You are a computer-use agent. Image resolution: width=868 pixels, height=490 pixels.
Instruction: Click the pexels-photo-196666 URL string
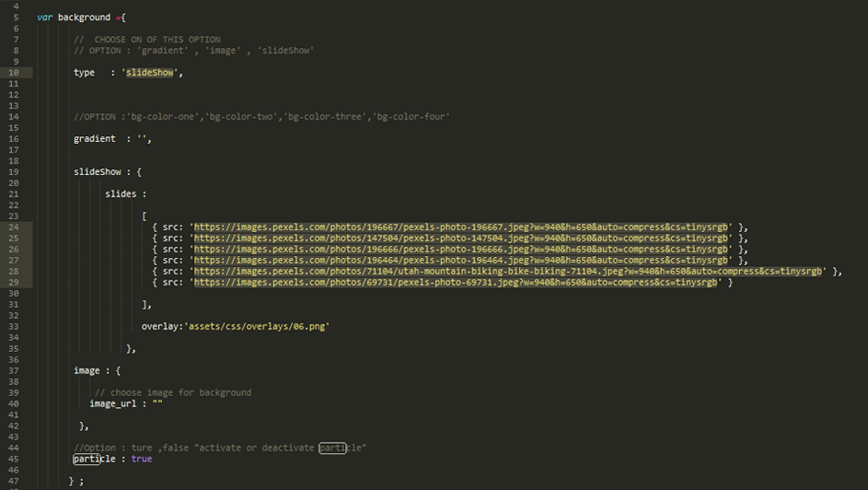pos(460,250)
